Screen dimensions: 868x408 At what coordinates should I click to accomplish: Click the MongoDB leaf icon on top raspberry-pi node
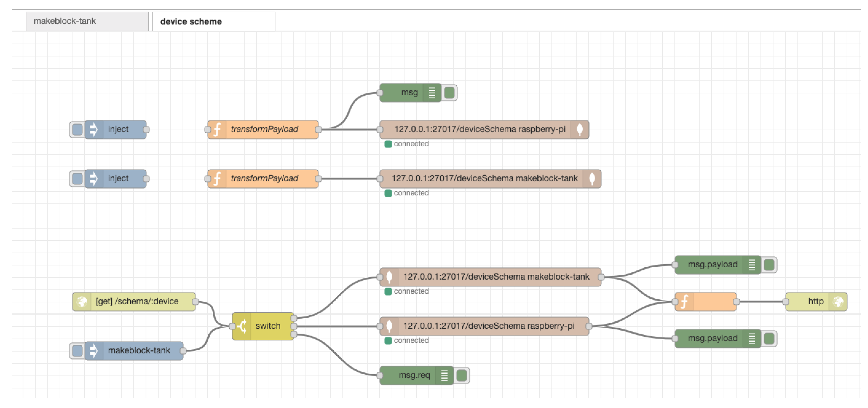[x=580, y=130]
